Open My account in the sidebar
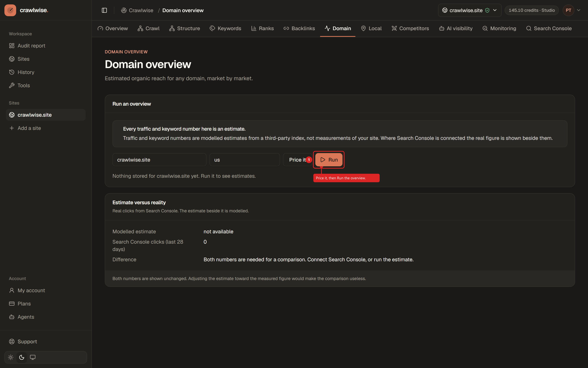The image size is (588, 368). pos(46,290)
